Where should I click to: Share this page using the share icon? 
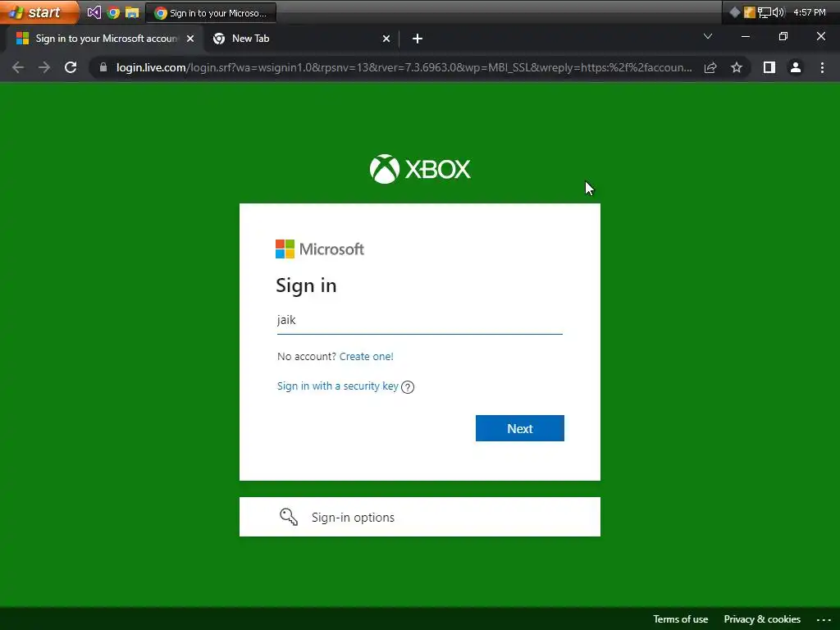[710, 67]
